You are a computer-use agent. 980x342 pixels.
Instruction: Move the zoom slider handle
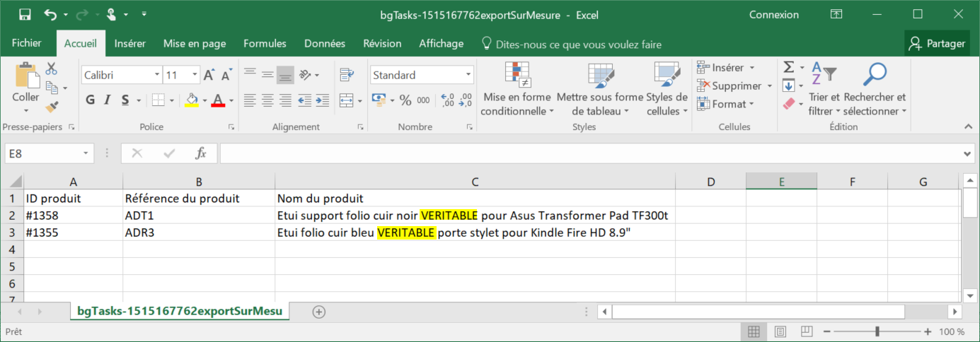(877, 331)
